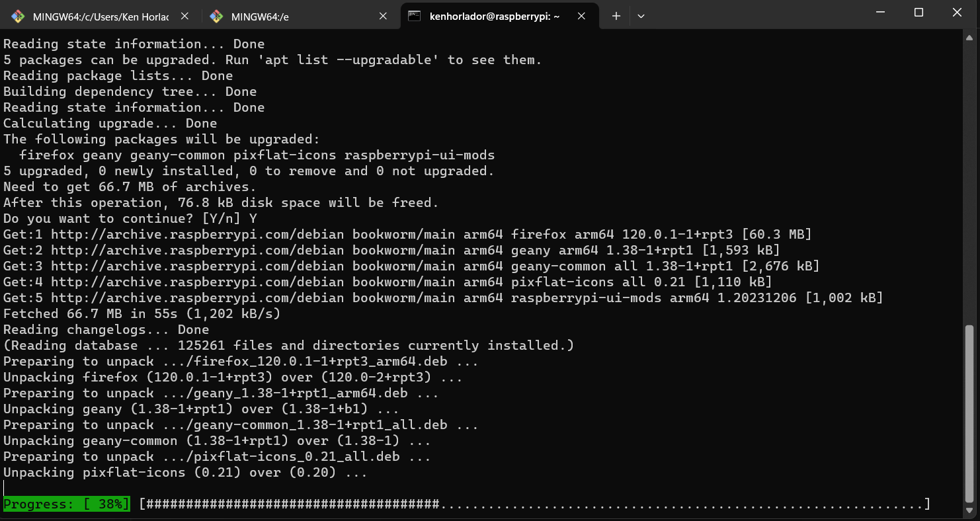Click the 'Calculating upgrade... Done' line
This screenshot has width=980, height=521.
tap(110, 124)
